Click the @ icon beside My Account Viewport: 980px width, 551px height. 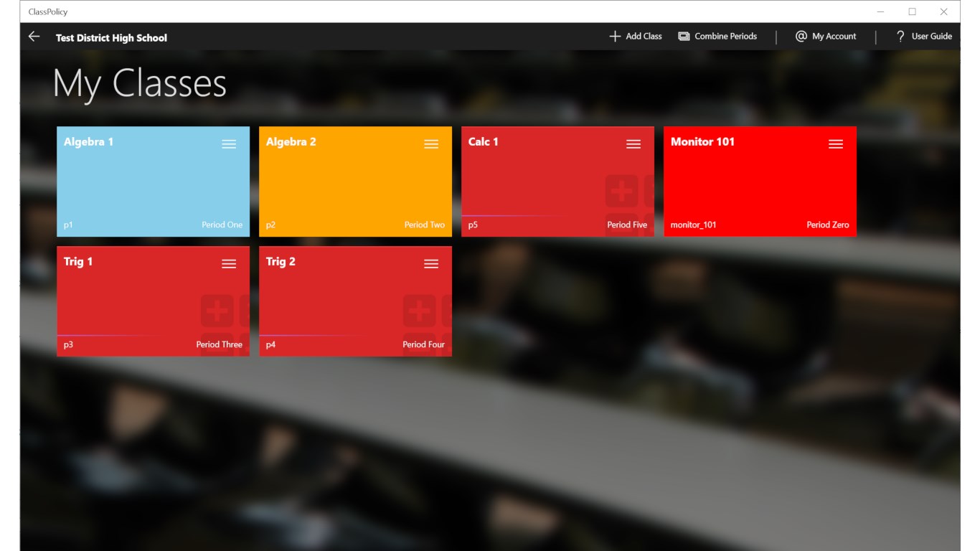tap(801, 37)
